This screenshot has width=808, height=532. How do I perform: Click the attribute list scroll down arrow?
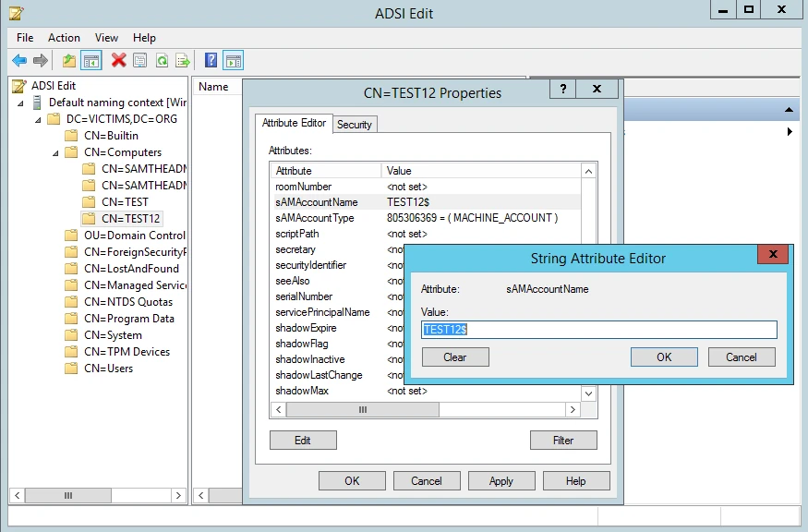[589, 393]
